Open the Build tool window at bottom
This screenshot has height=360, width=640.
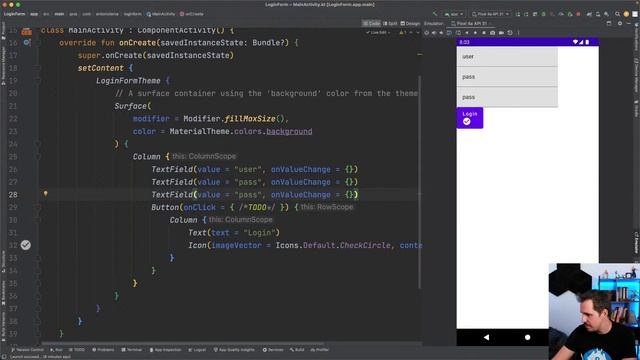tap(297, 350)
